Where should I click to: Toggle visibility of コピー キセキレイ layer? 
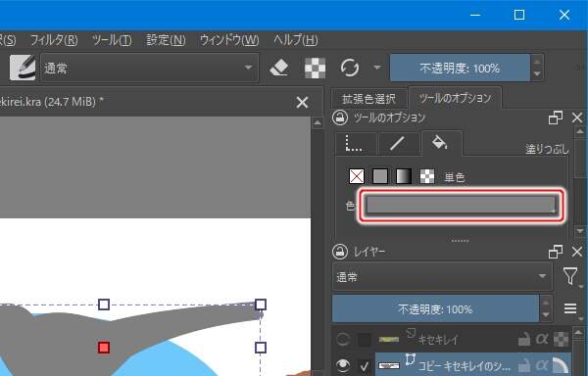tap(342, 365)
